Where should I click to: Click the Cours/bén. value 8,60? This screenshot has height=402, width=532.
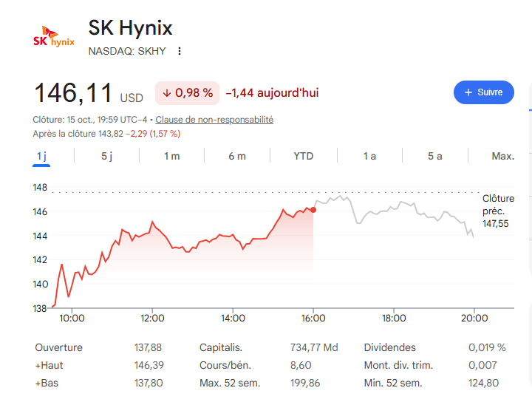click(x=301, y=365)
